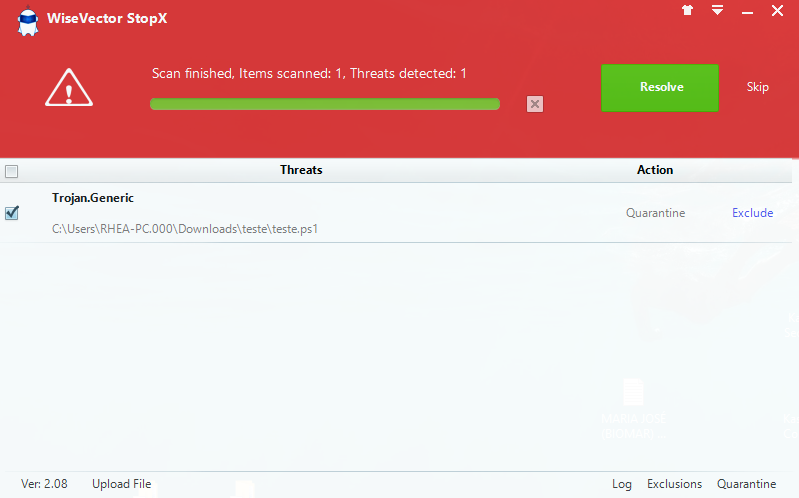Open the Upload File option
This screenshot has height=498, width=799.
(121, 484)
